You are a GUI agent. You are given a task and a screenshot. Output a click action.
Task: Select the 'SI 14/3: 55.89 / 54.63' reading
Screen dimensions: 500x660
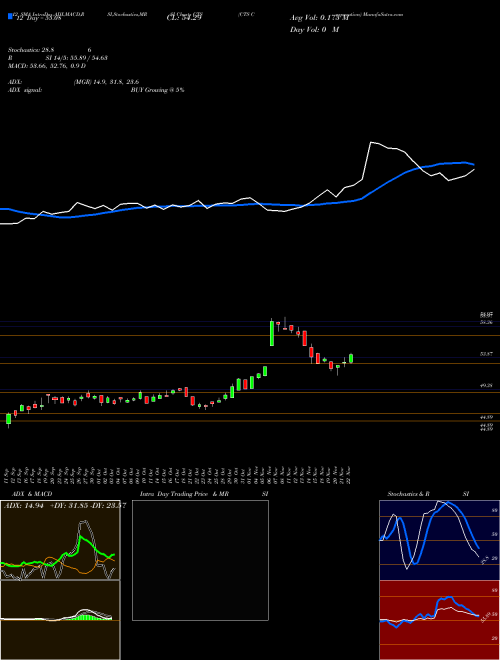click(x=77, y=58)
